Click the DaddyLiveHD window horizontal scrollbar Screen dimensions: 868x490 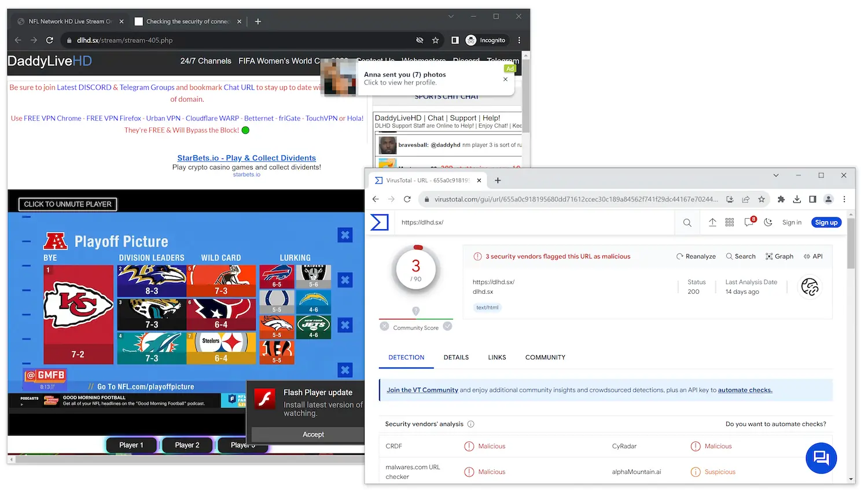[191, 459]
